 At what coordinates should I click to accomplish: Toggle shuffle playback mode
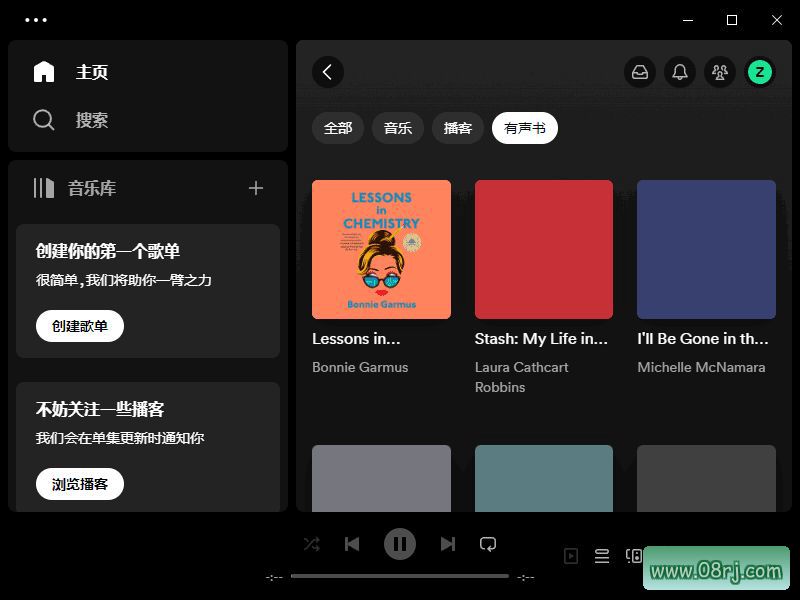(x=311, y=544)
